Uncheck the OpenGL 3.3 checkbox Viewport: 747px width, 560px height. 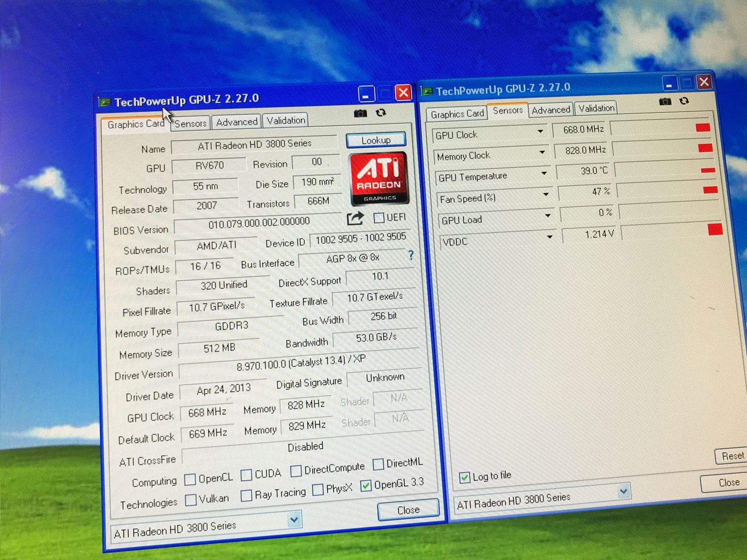[x=366, y=485]
